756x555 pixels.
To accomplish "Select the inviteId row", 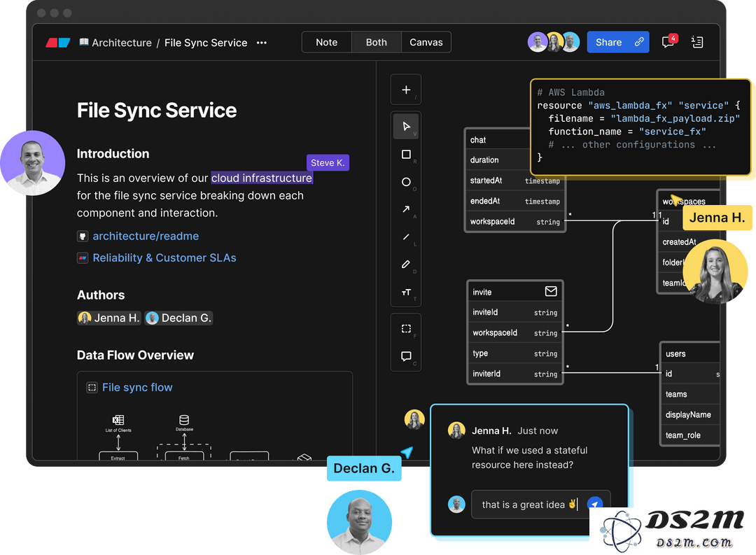I will click(515, 312).
